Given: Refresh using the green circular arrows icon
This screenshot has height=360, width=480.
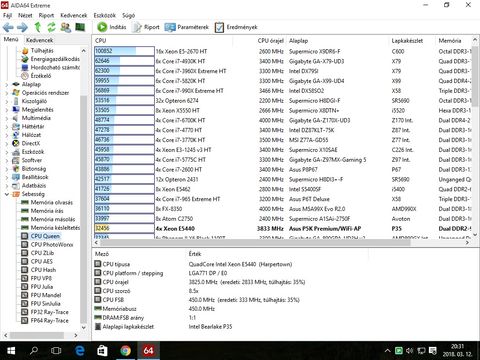Looking at the screenshot, I should coord(51,27).
